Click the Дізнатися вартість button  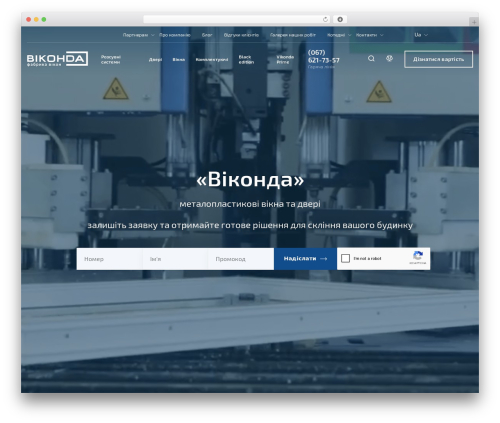[438, 59]
